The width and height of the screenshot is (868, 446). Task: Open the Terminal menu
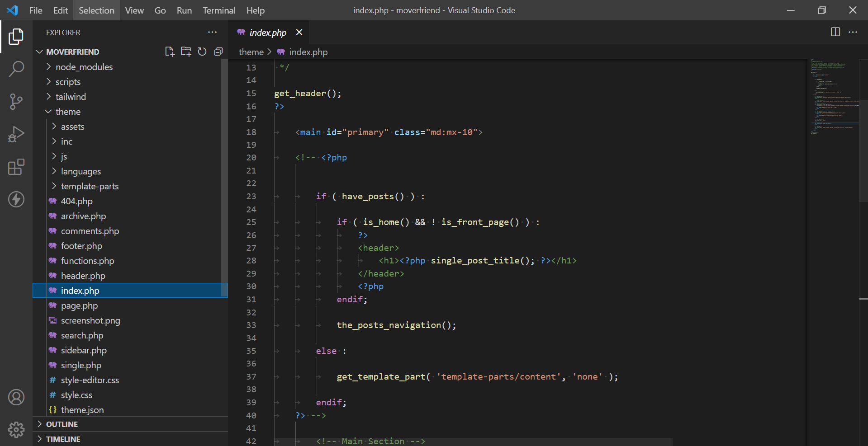click(219, 10)
